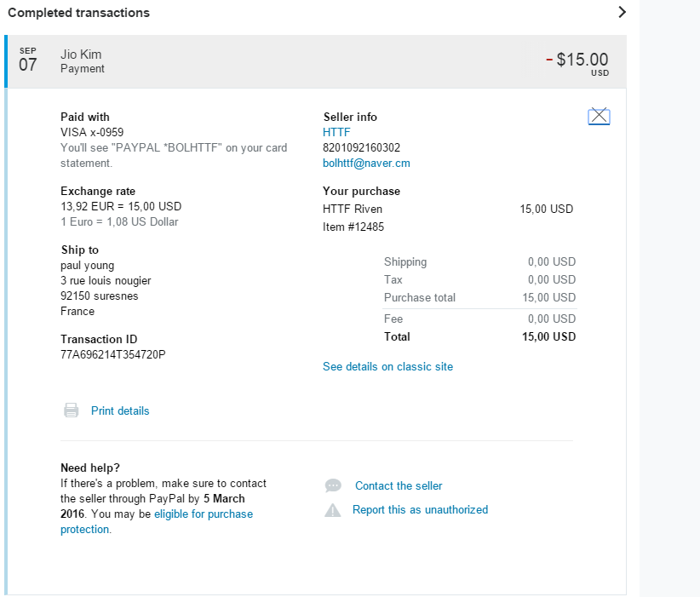Click the exchange rate 13,92 EUR line
This screenshot has width=700, height=597.
[x=121, y=206]
